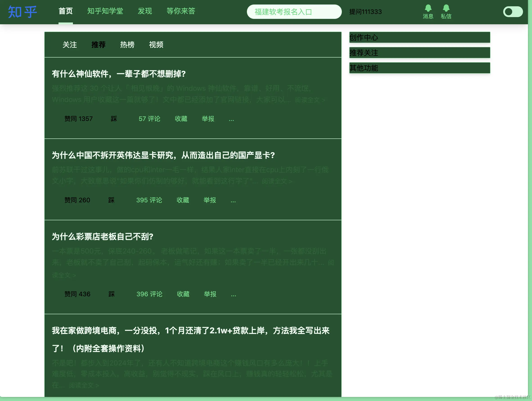Screen dimensions: 532x401
Task: Switch to the 视频 tab
Action: point(156,45)
